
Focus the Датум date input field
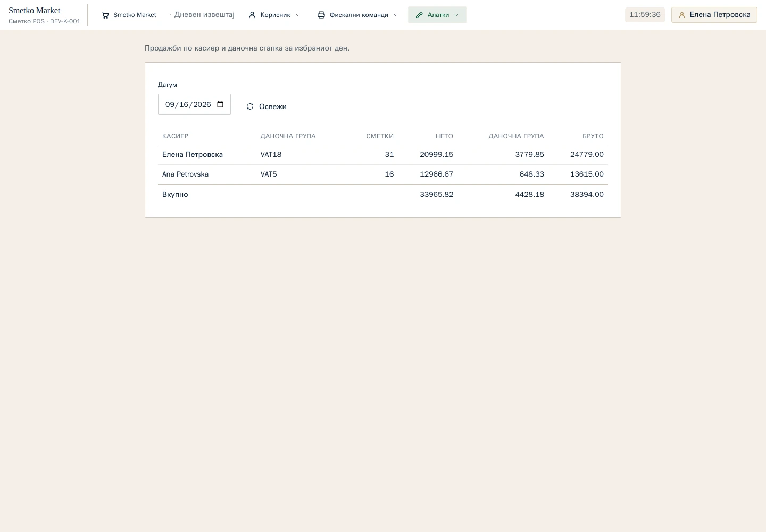[x=194, y=104]
